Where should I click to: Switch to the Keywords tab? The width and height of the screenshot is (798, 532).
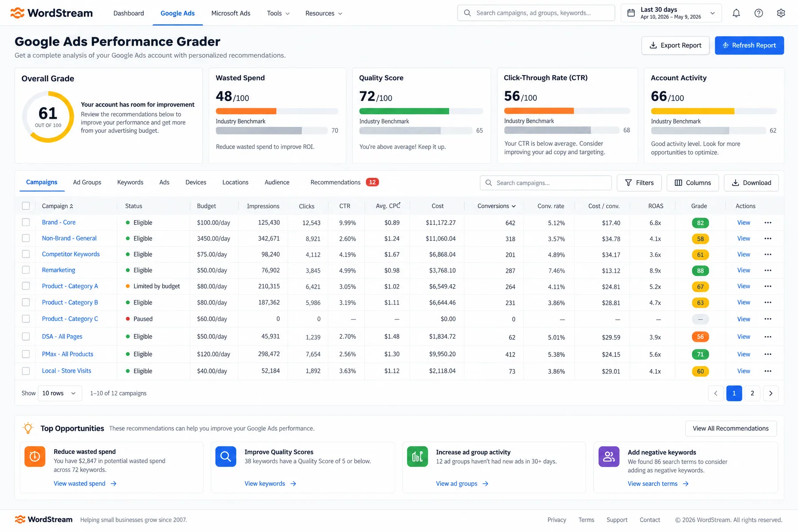130,182
